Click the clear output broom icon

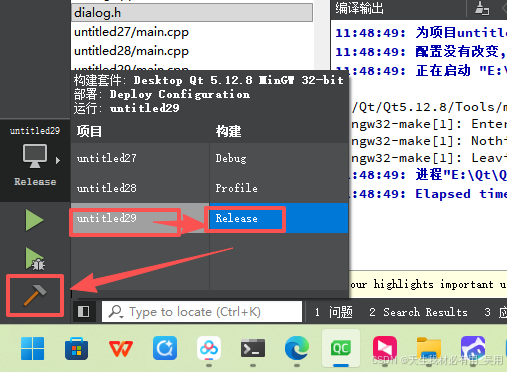tap(482, 8)
